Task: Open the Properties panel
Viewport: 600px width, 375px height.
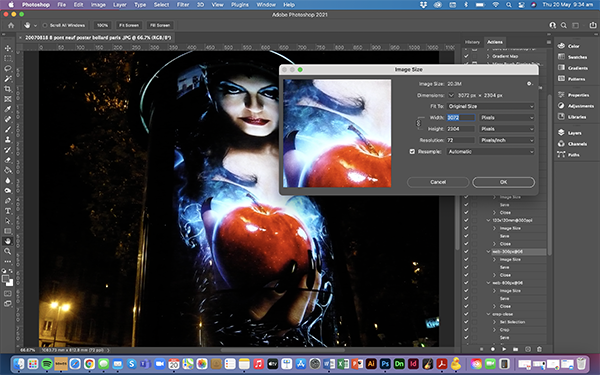Action: [573, 95]
